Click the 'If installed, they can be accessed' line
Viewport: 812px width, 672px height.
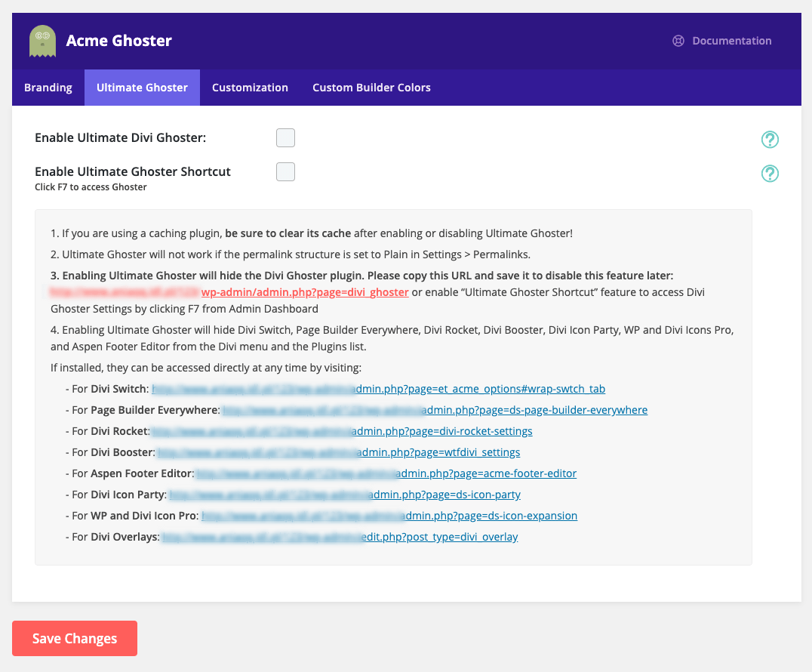tap(206, 368)
